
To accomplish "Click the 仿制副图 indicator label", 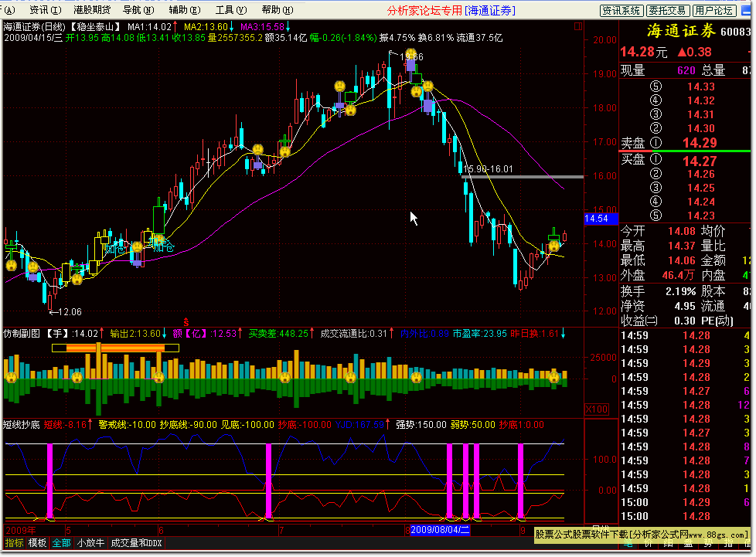I will [x=22, y=334].
